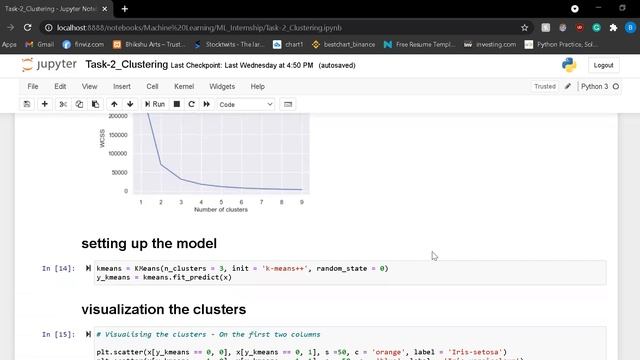
Task: Open the Edit menu
Action: 60,87
